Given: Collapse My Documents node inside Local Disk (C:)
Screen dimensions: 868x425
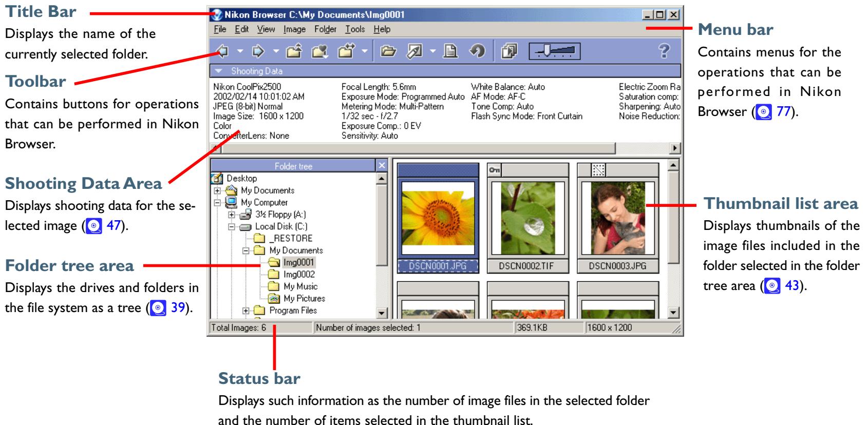Looking at the screenshot, I should (x=246, y=250).
